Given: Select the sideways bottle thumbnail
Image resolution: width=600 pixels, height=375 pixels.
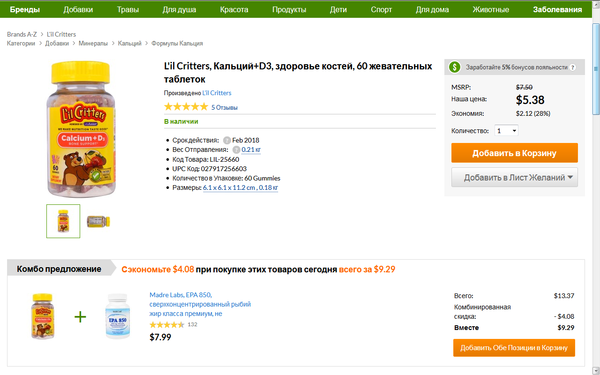Looking at the screenshot, I should tap(98, 221).
